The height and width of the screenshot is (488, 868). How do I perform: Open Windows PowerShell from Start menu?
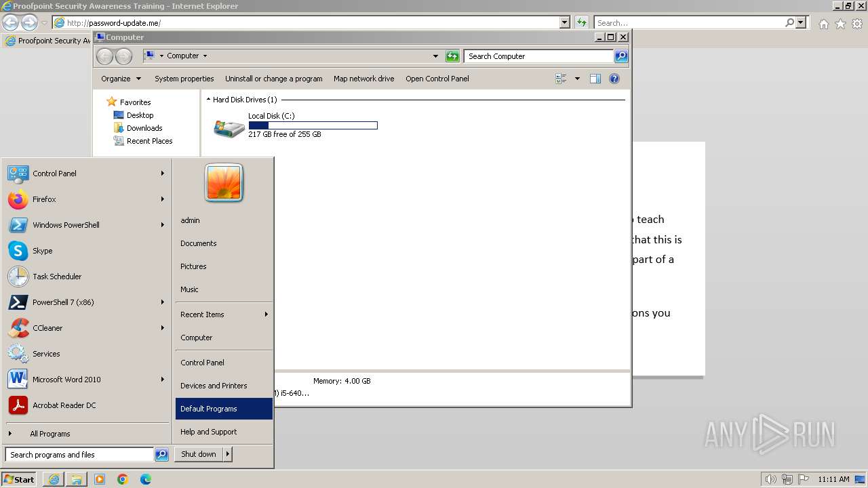tap(85, 225)
